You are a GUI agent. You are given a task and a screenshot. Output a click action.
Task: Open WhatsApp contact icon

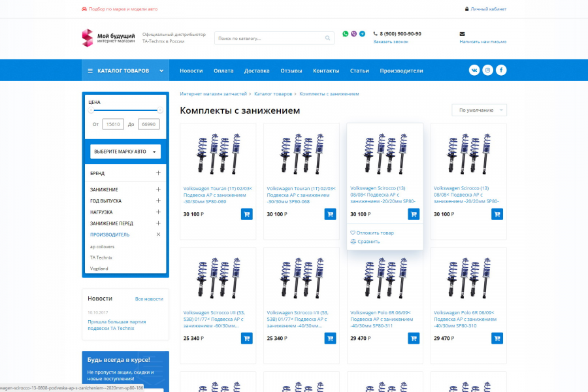tap(346, 34)
